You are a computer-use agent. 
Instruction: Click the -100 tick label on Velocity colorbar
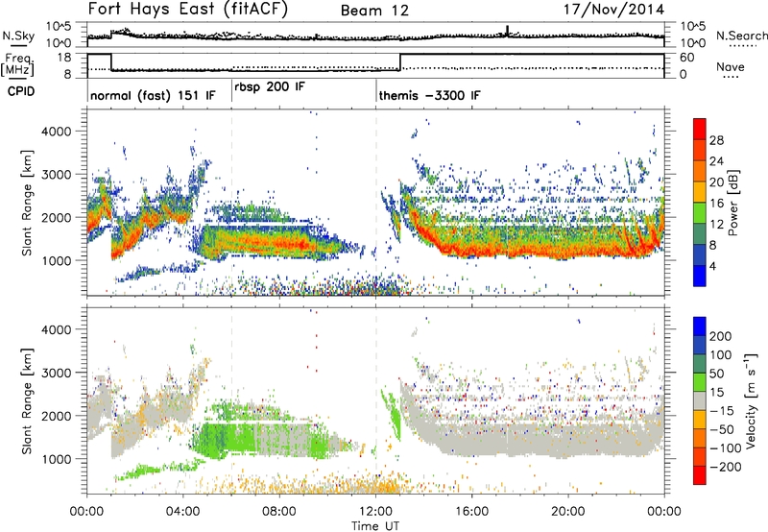(x=726, y=448)
